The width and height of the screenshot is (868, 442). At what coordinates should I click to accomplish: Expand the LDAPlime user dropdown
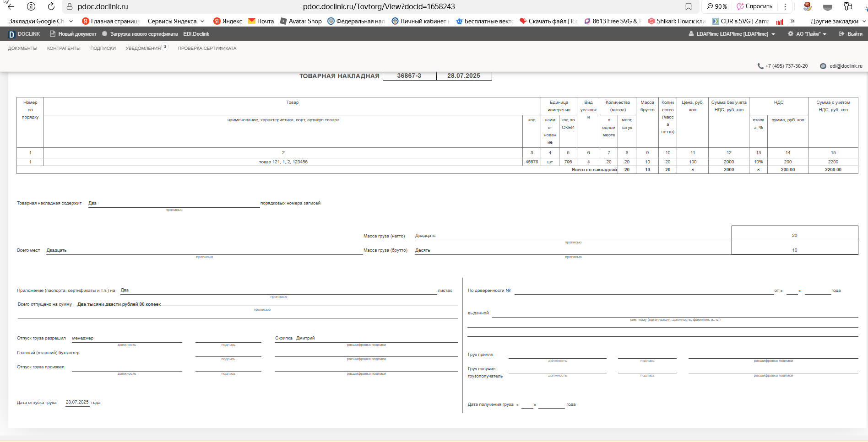pos(732,34)
